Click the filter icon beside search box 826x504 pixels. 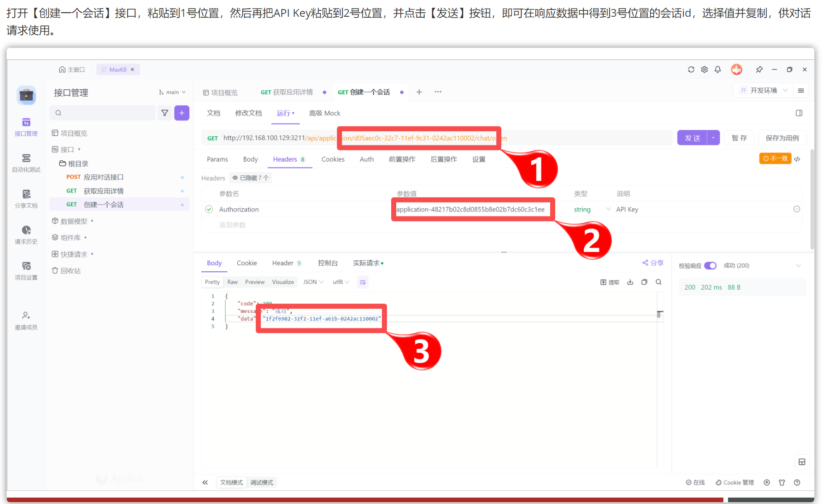165,113
